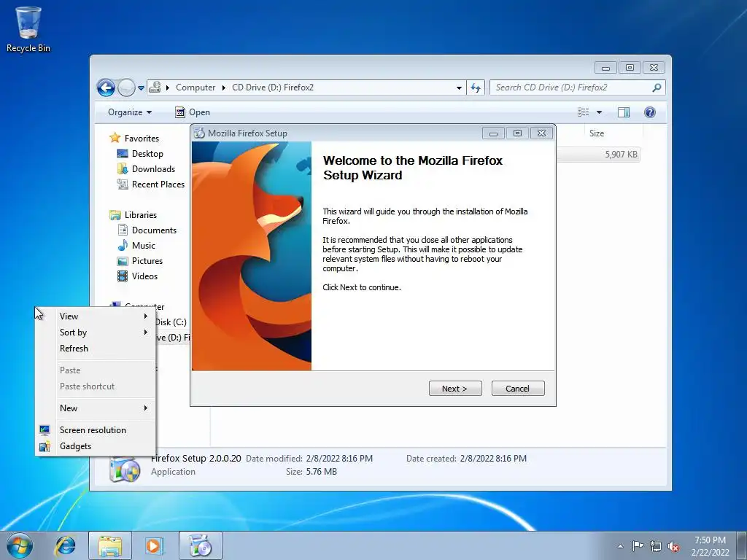Open the Recycle Bin desktop icon
The width and height of the screenshot is (747, 560).
tap(28, 28)
